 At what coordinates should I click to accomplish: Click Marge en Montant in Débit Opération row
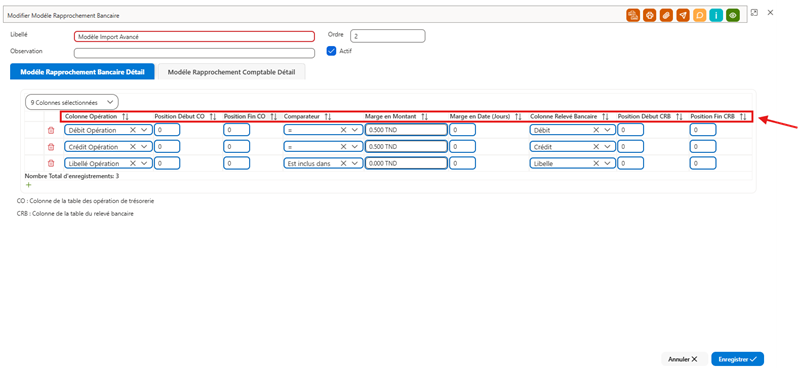(406, 130)
